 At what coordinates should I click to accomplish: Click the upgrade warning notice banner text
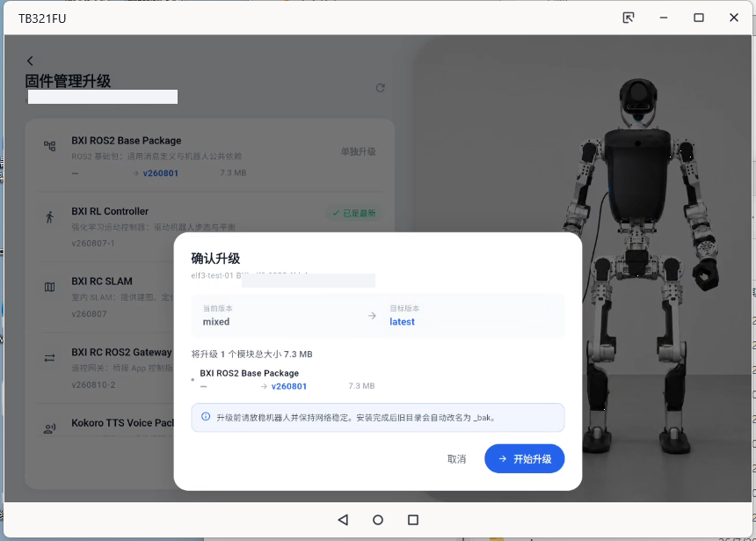point(356,418)
